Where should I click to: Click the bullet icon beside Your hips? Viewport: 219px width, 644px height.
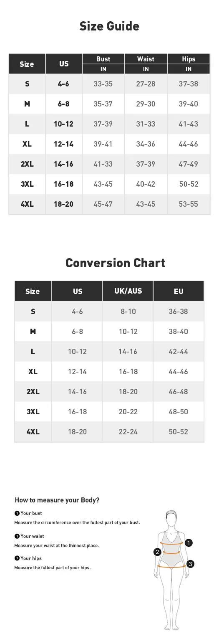(17, 558)
